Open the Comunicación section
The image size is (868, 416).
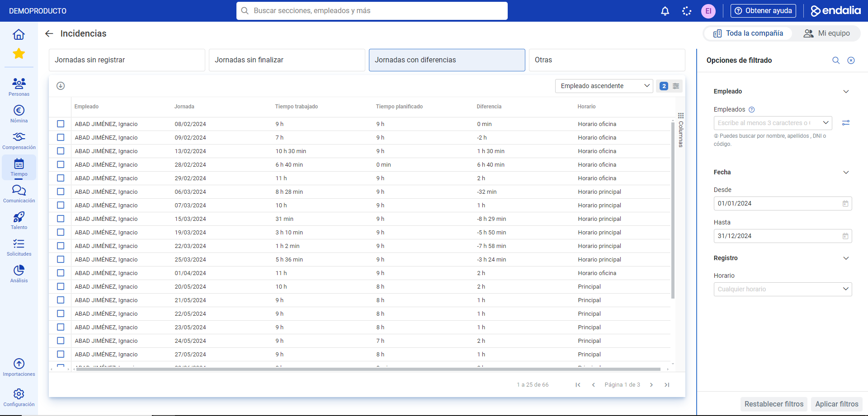pos(19,194)
